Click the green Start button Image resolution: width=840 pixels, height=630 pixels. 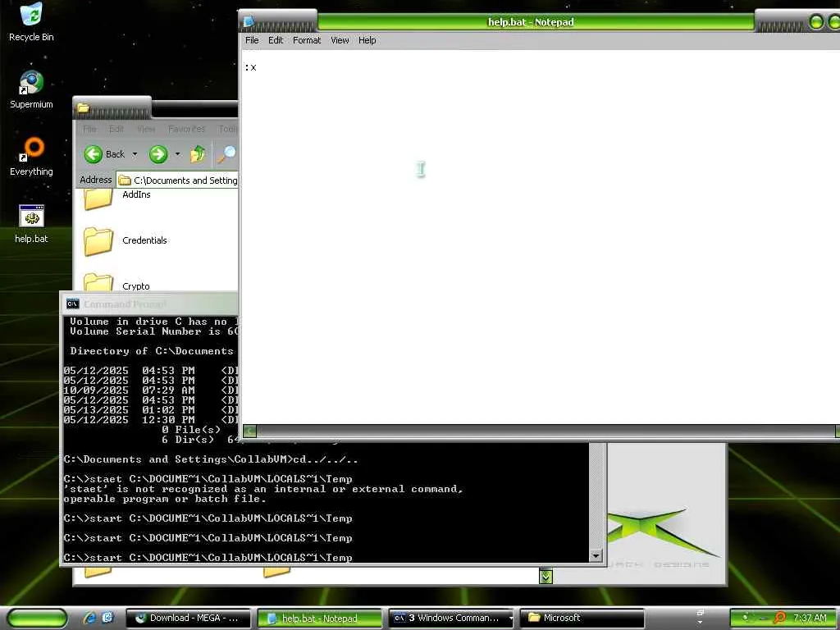(x=37, y=618)
